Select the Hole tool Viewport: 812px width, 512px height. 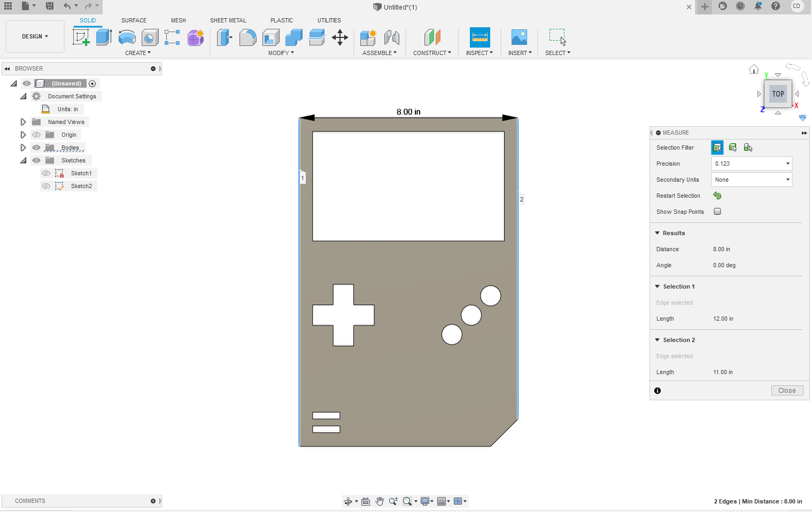click(x=150, y=37)
